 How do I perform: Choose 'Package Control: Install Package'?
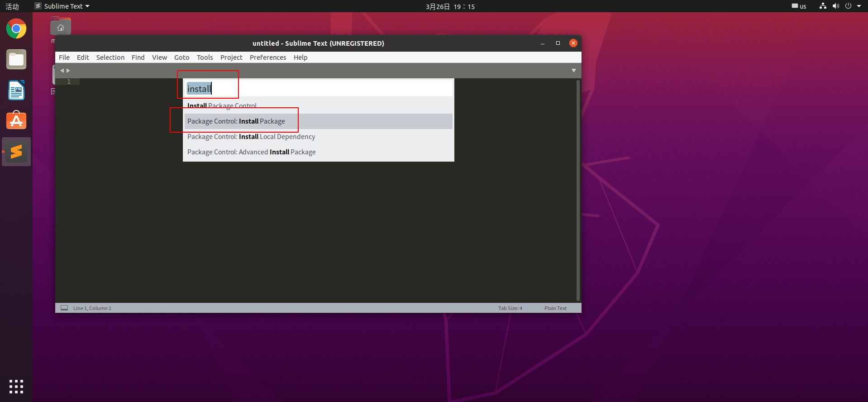pos(319,121)
